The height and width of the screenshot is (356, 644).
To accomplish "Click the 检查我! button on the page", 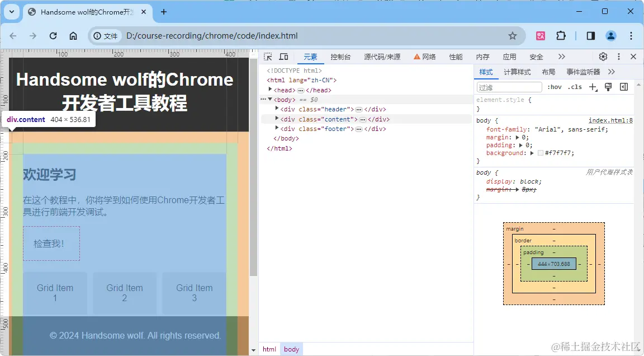I will 51,243.
